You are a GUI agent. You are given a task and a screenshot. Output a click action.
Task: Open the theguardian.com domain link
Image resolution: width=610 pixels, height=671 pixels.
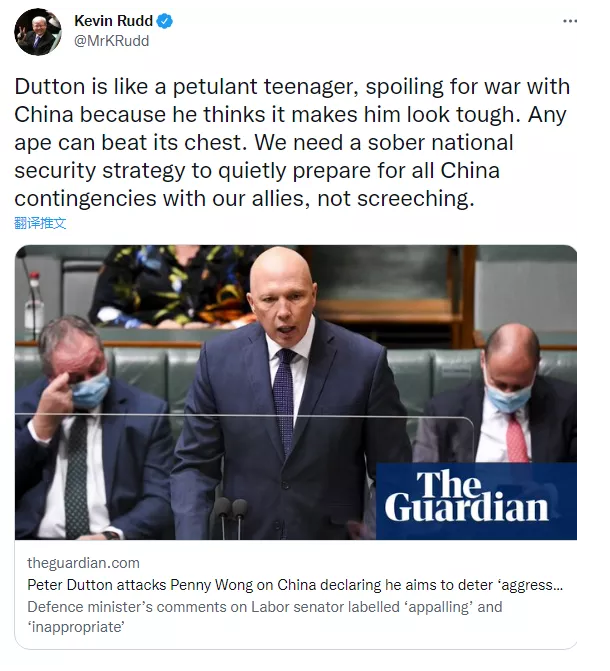[83, 563]
